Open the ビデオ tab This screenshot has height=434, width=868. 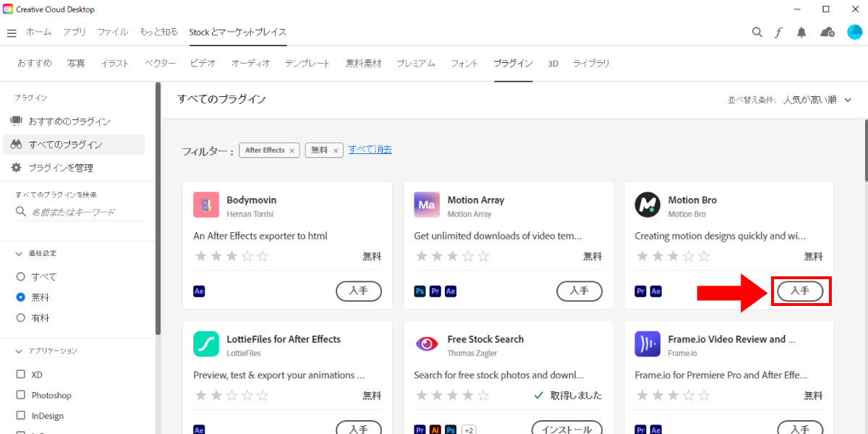[203, 64]
